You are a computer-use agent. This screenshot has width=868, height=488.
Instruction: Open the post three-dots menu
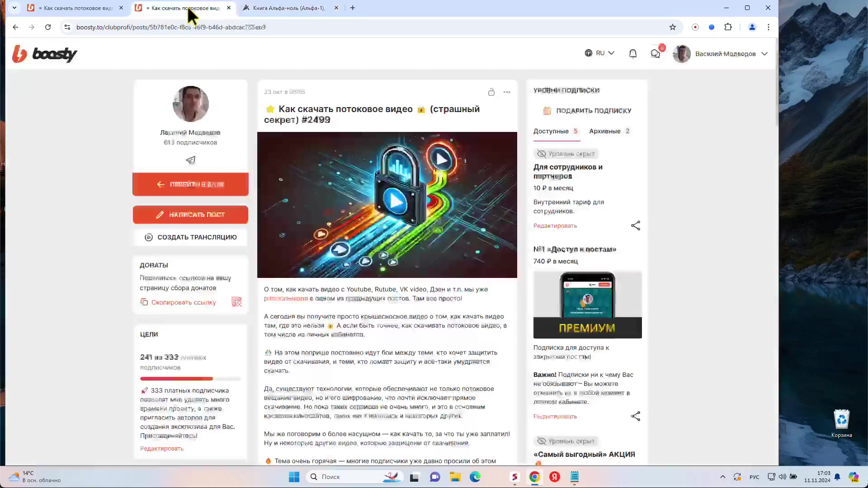coord(507,92)
